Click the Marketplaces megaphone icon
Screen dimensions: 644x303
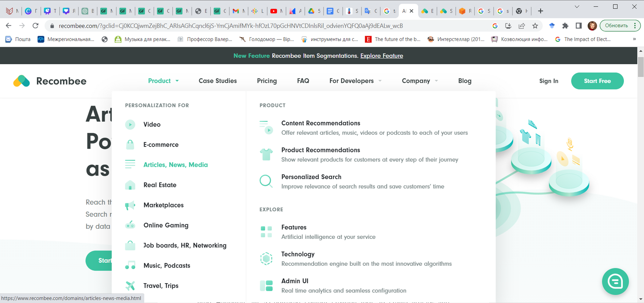130,205
